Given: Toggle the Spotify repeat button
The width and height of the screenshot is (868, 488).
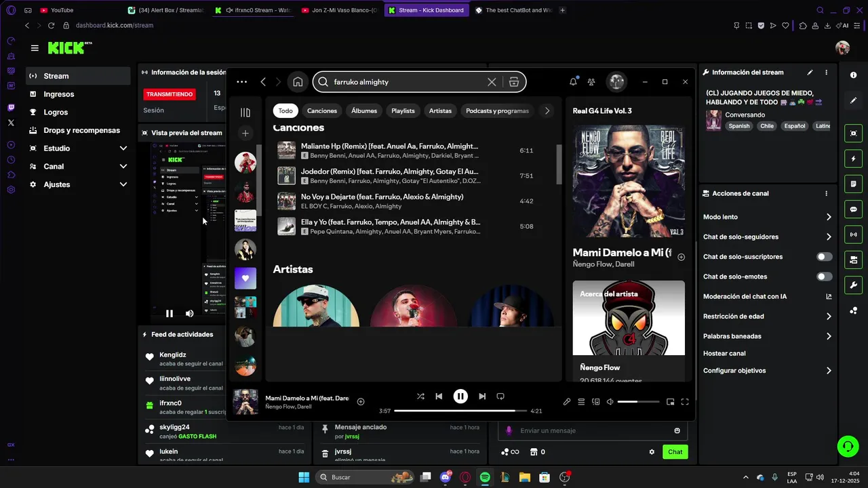Looking at the screenshot, I should pos(500,396).
